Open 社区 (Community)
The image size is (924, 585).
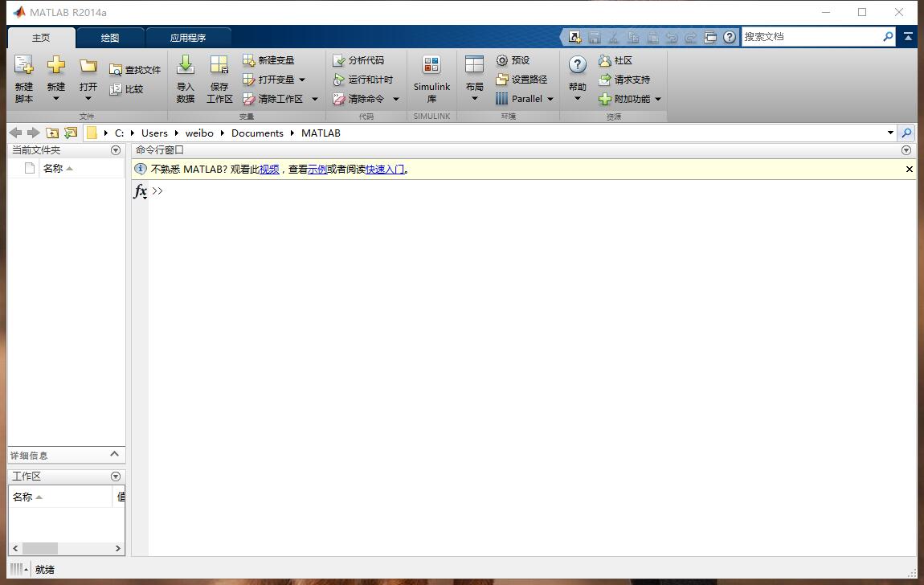(x=615, y=60)
